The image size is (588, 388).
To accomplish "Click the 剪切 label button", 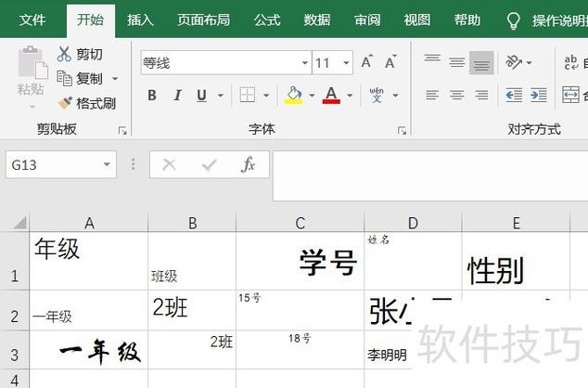I will [x=89, y=55].
